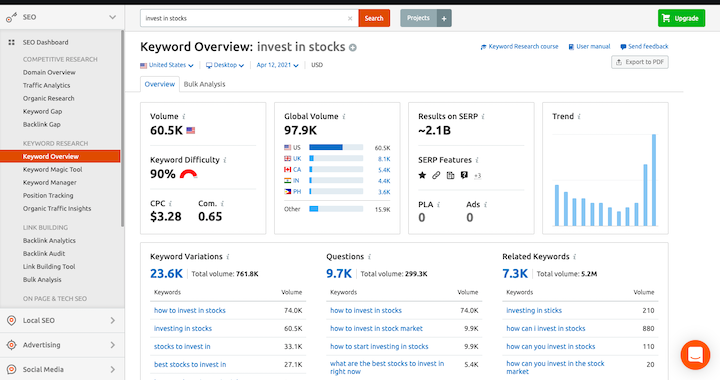Click Questions info icon

[369, 257]
